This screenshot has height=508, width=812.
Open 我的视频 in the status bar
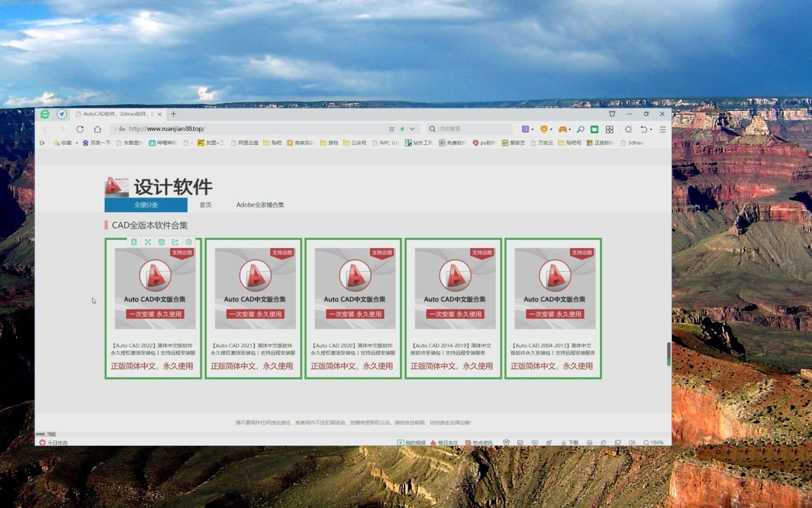412,443
